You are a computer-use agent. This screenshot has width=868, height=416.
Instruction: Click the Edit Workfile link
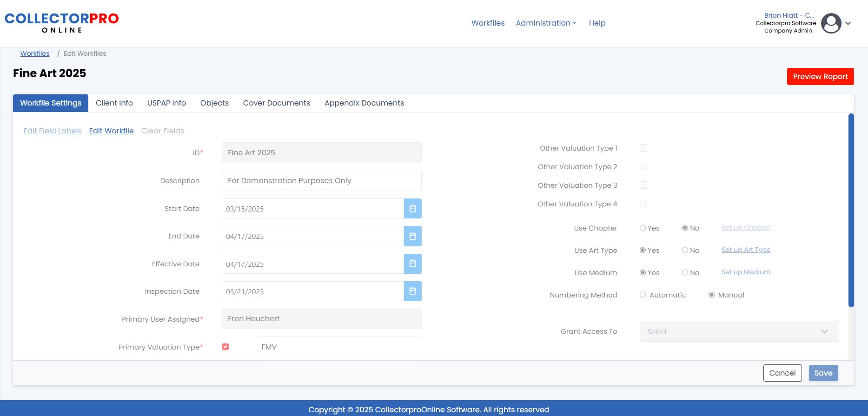point(112,131)
